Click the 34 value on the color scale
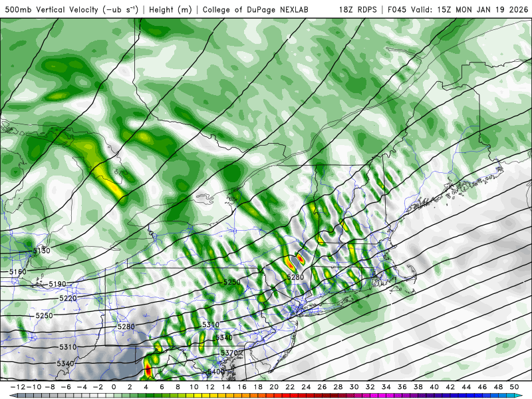The width and height of the screenshot is (532, 399). (x=386, y=387)
